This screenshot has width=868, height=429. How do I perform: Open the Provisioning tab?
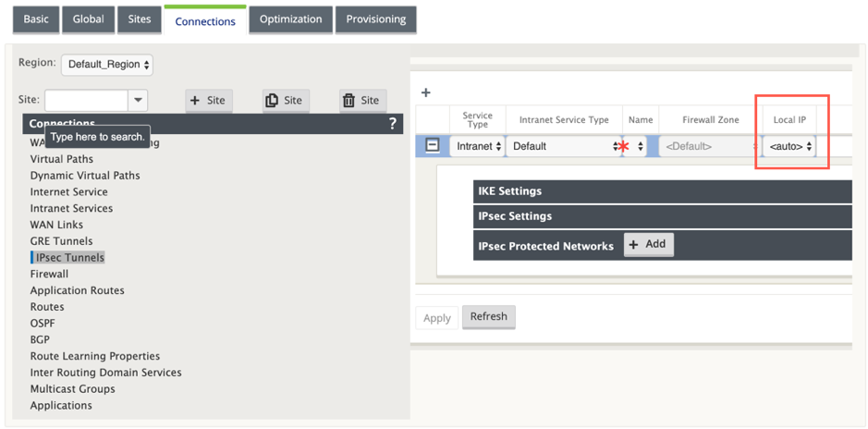click(x=376, y=19)
